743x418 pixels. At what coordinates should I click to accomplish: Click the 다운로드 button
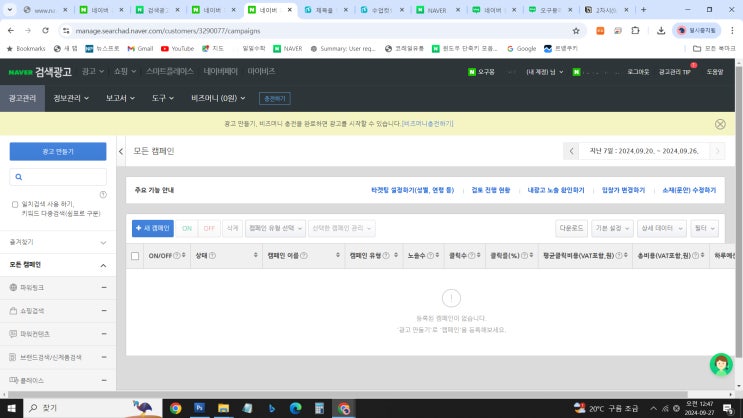[x=571, y=228]
